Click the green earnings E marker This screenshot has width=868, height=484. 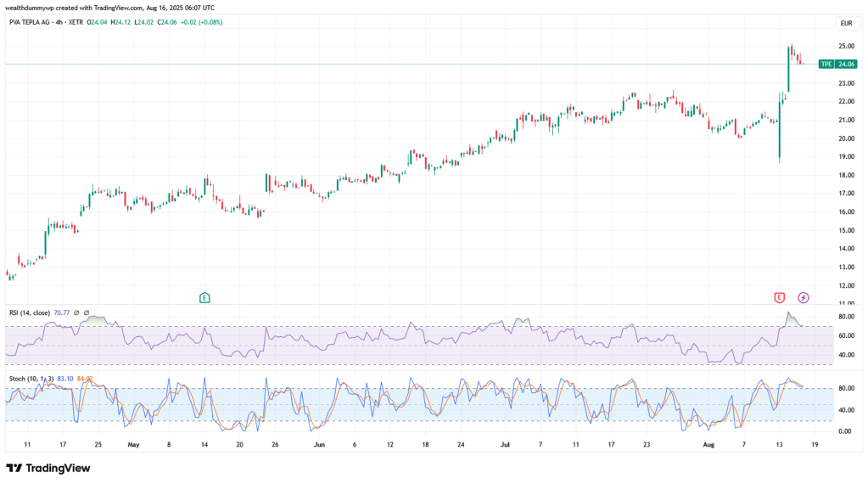[204, 298]
